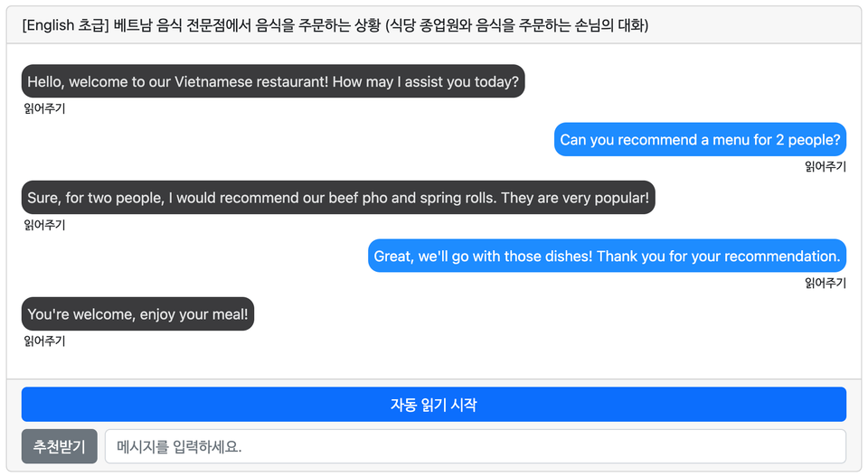Image resolution: width=868 pixels, height=476 pixels.
Task: Focus the 메시지를 입력하세요 message input
Action: point(475,446)
